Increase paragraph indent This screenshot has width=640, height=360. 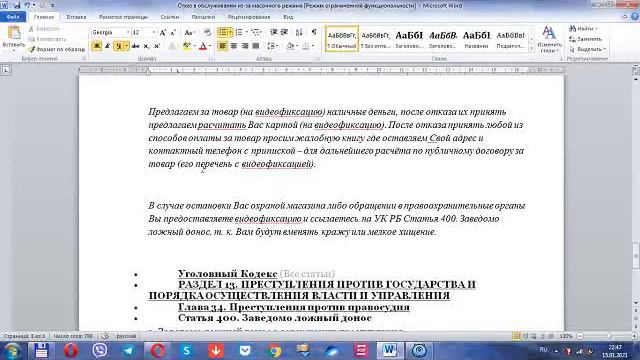[x=284, y=32]
